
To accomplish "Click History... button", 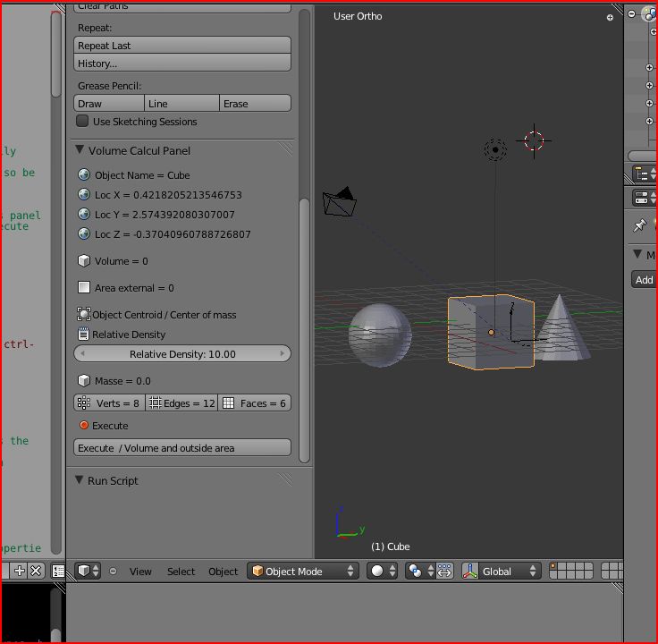I will pyautogui.click(x=182, y=63).
